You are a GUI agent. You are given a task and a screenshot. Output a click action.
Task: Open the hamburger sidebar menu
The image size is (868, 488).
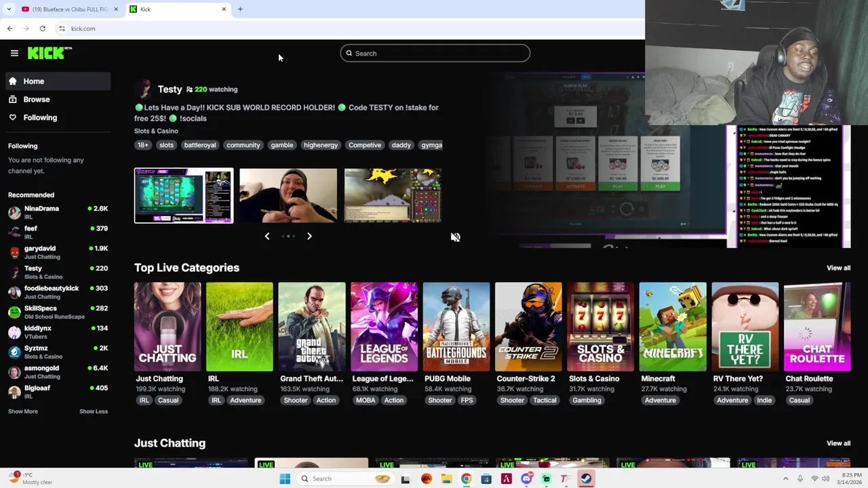14,53
